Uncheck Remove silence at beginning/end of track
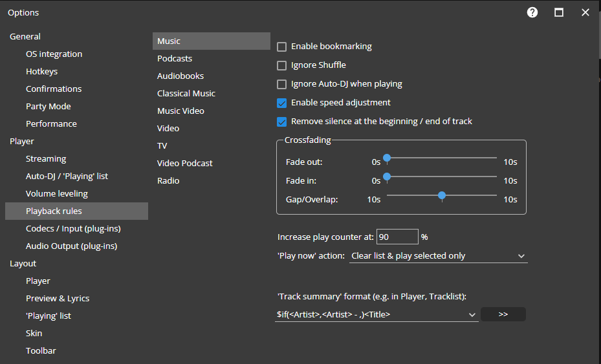 [x=281, y=122]
